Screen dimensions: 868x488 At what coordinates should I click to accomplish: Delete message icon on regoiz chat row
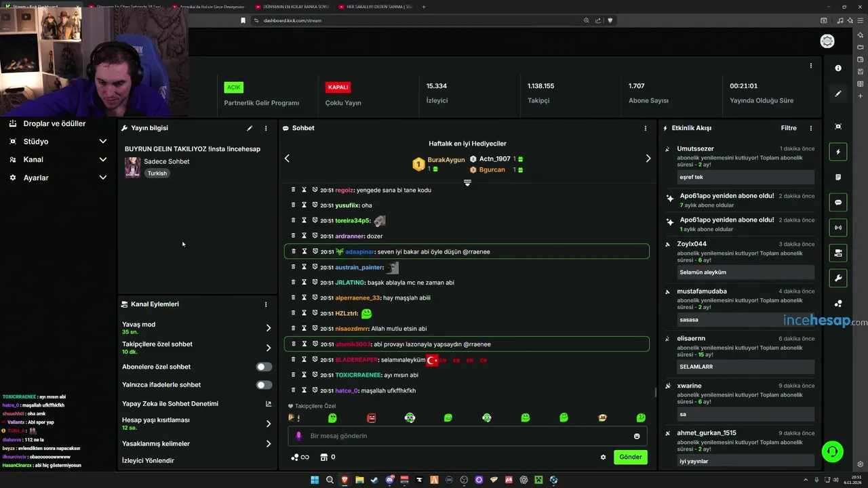click(293, 190)
